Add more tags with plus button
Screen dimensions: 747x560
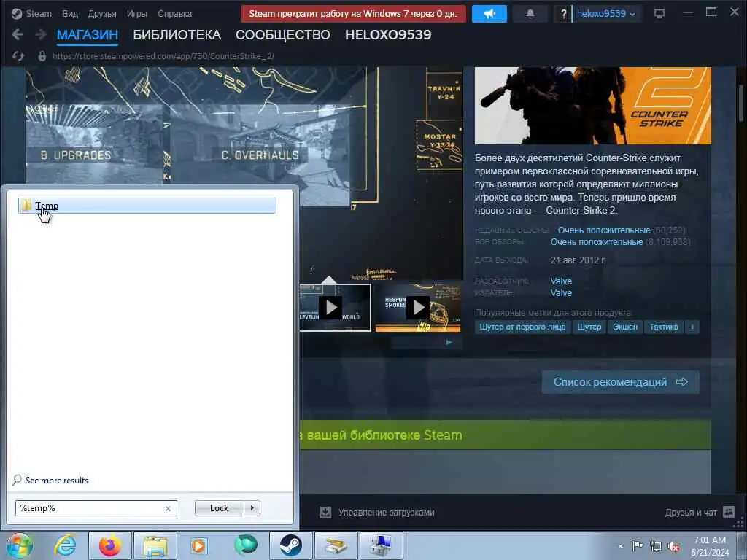click(692, 327)
